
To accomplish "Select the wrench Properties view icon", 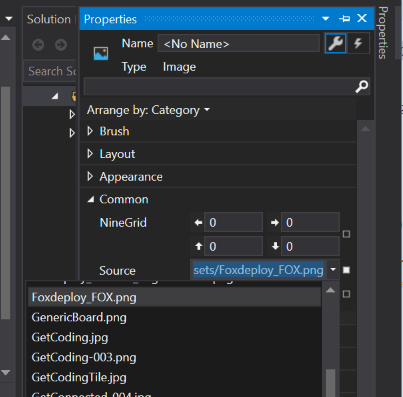I will [335, 43].
